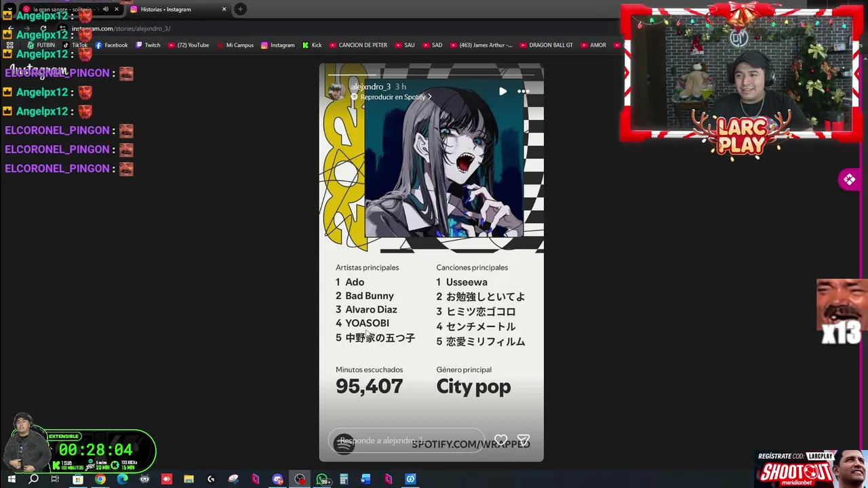Open the blue hexagon app on the taskbar
The image size is (868, 488).
pos(410,479)
